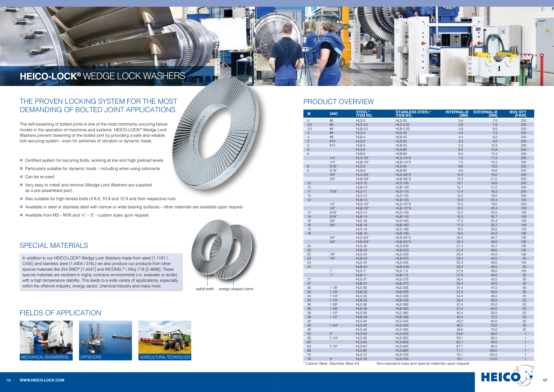
Task: Click the HEICO-LOCK Wedge Lock Washers title banner
Action: coord(102,76)
